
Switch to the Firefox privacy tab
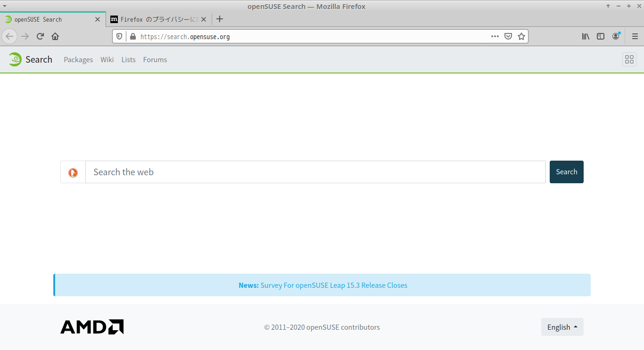coord(158,19)
